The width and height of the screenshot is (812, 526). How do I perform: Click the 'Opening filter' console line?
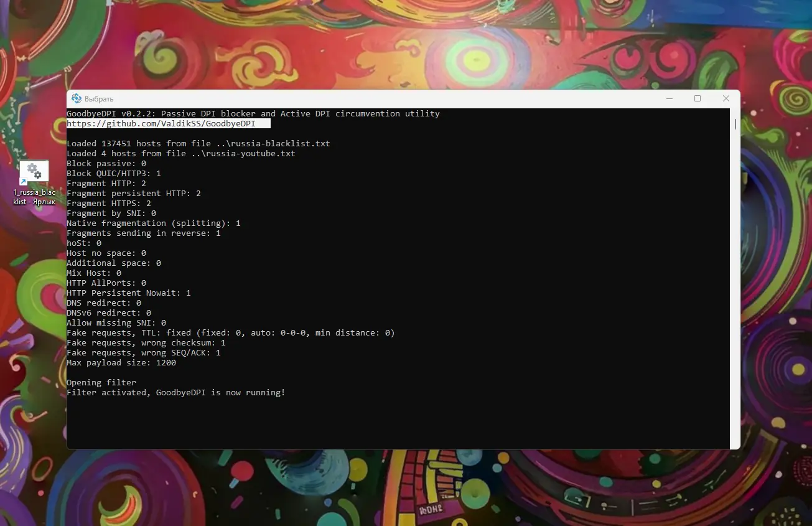coord(101,382)
